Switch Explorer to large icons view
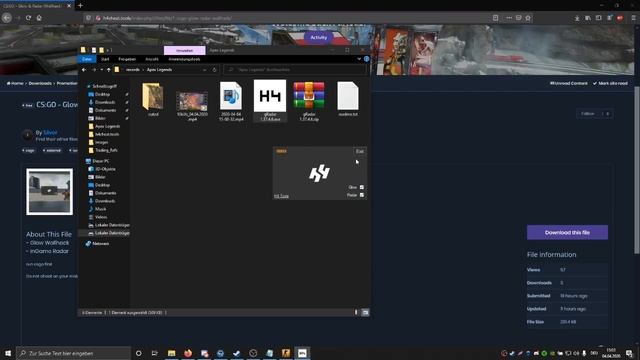Screen dimensions: 640x360 365,312
